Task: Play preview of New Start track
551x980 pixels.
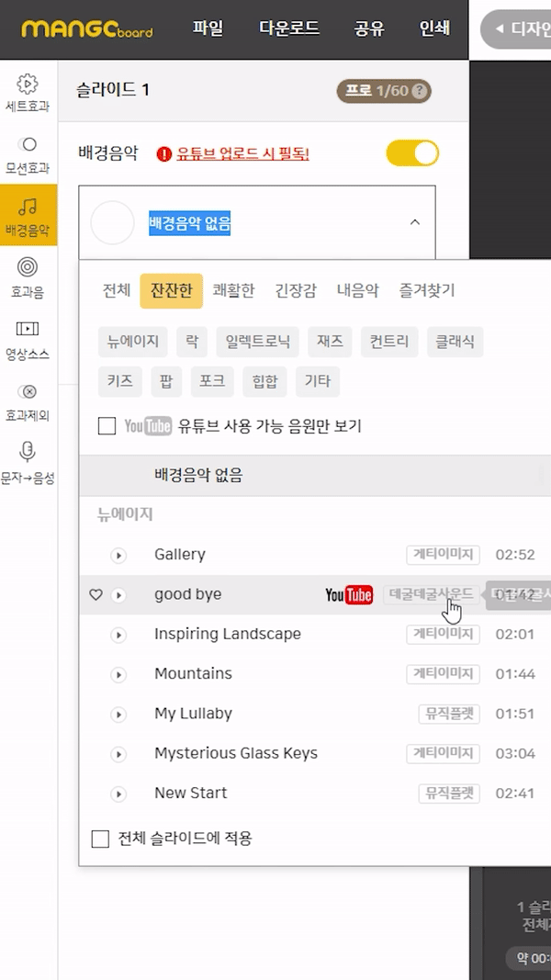Action: click(x=118, y=794)
